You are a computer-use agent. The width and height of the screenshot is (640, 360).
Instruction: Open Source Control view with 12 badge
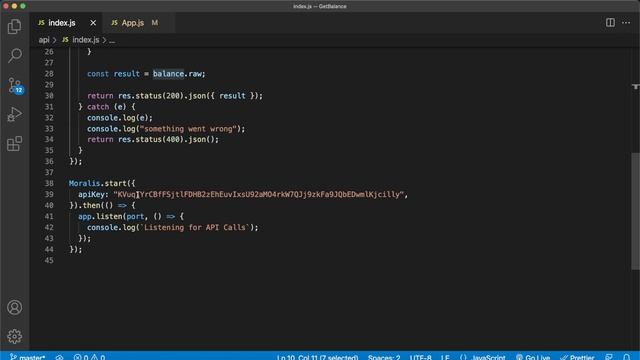[x=15, y=86]
